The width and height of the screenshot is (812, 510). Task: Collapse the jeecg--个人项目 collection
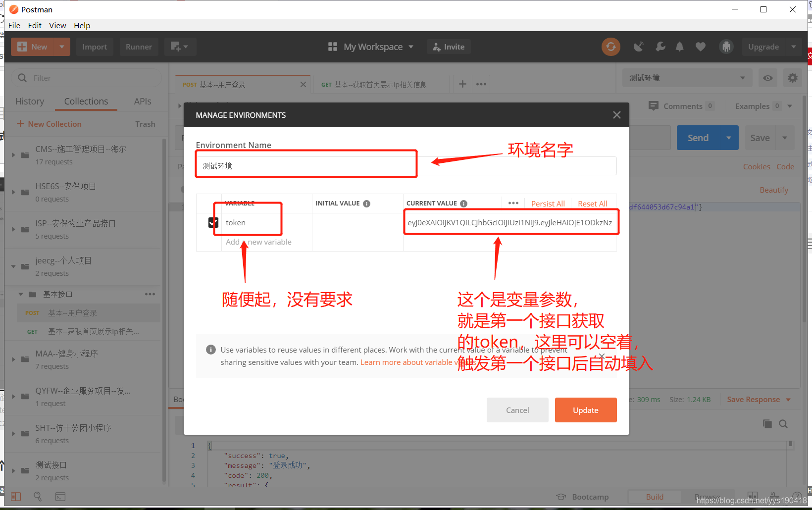coord(14,266)
